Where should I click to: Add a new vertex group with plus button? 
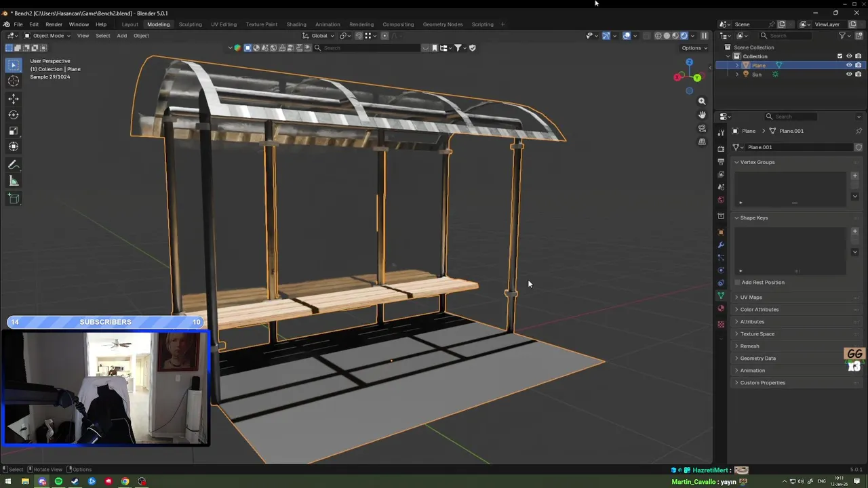pos(854,176)
